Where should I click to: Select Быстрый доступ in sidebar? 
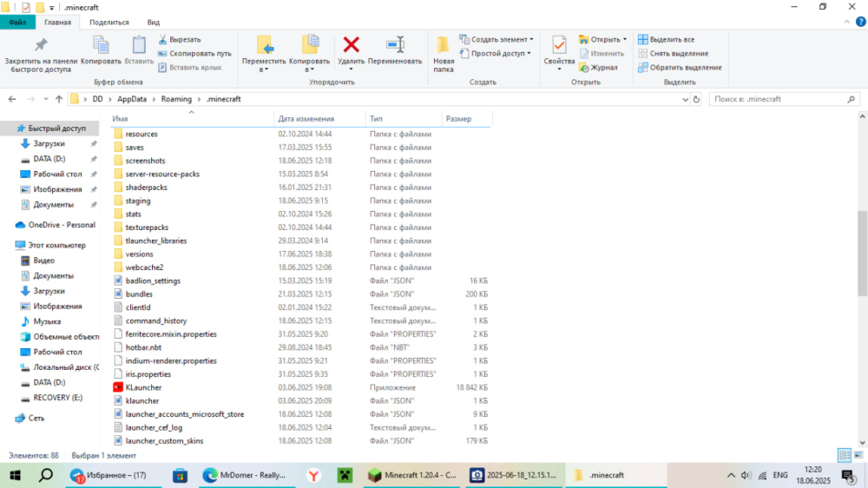coord(51,128)
